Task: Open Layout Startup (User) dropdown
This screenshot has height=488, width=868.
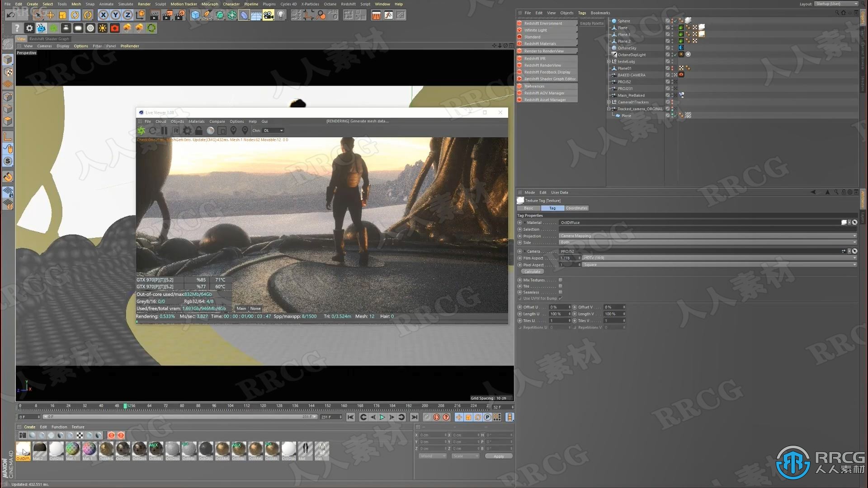Action: [836, 4]
